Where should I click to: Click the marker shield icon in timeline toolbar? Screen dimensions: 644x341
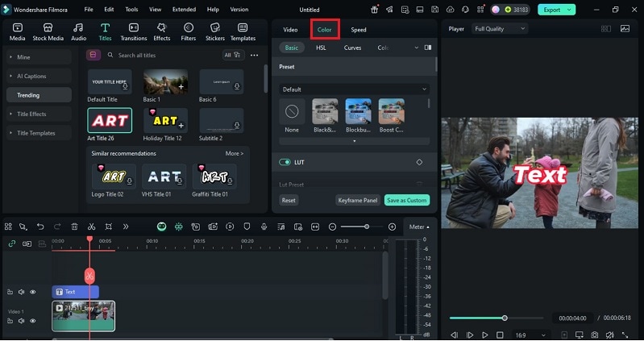coord(247,227)
